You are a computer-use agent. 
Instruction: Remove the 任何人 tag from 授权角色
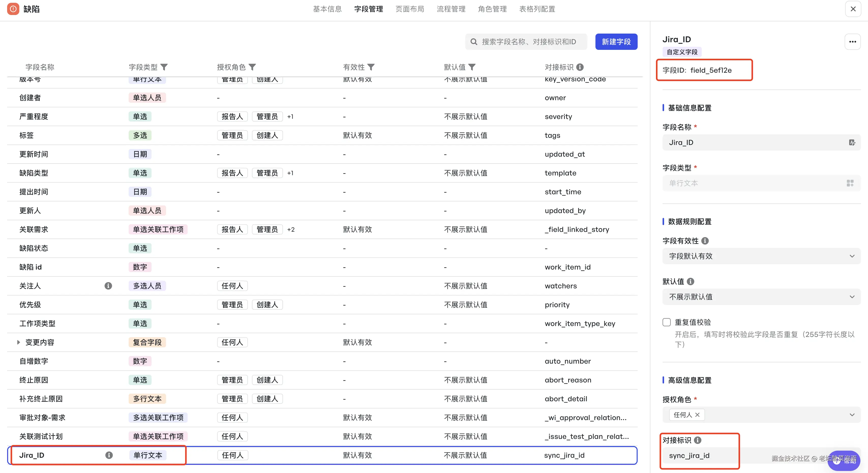pos(697,415)
